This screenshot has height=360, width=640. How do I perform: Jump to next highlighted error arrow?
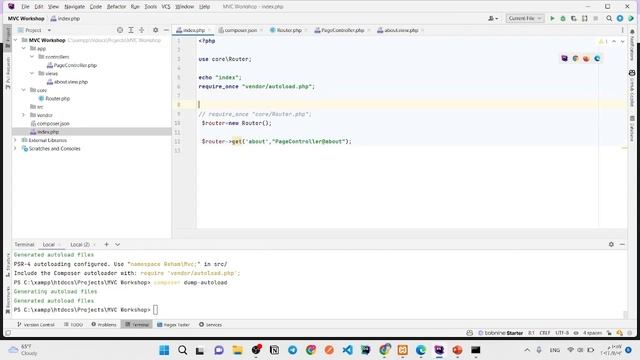[x=622, y=42]
